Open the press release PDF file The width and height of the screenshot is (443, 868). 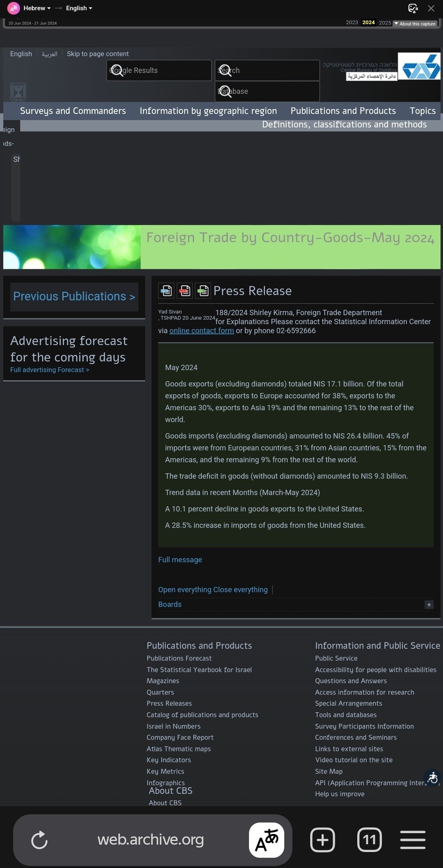pos(185,291)
